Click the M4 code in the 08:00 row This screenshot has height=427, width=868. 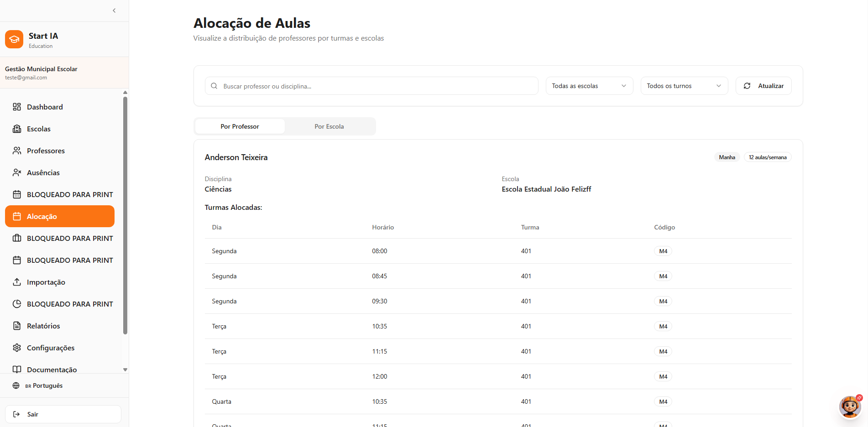tap(663, 251)
